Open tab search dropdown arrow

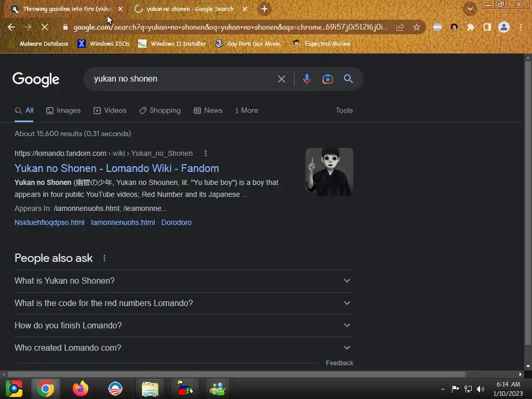click(x=470, y=9)
